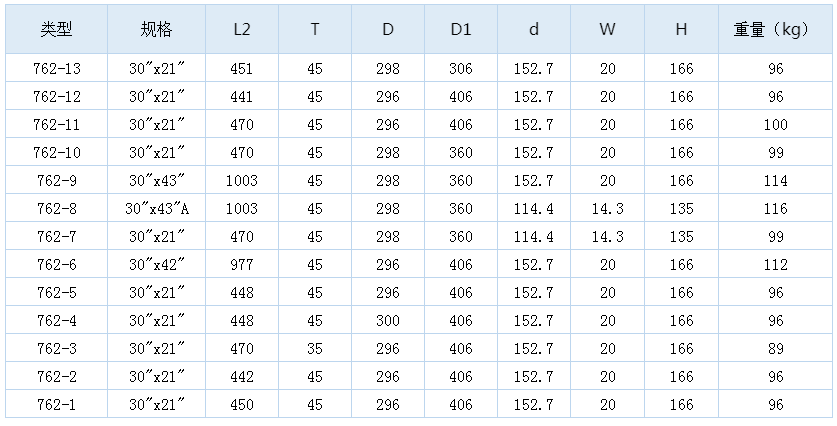This screenshot has width=837, height=426.
Task: Select the 规格 column header
Action: 156,29
